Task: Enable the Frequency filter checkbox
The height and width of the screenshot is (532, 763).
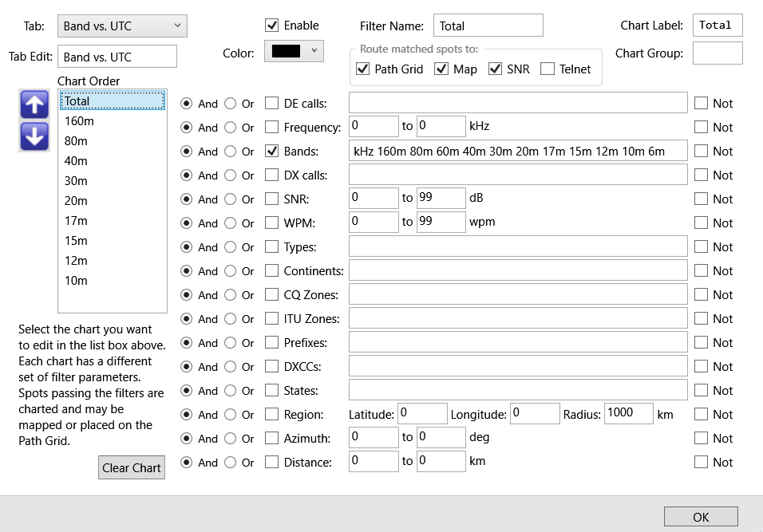Action: pyautogui.click(x=271, y=127)
